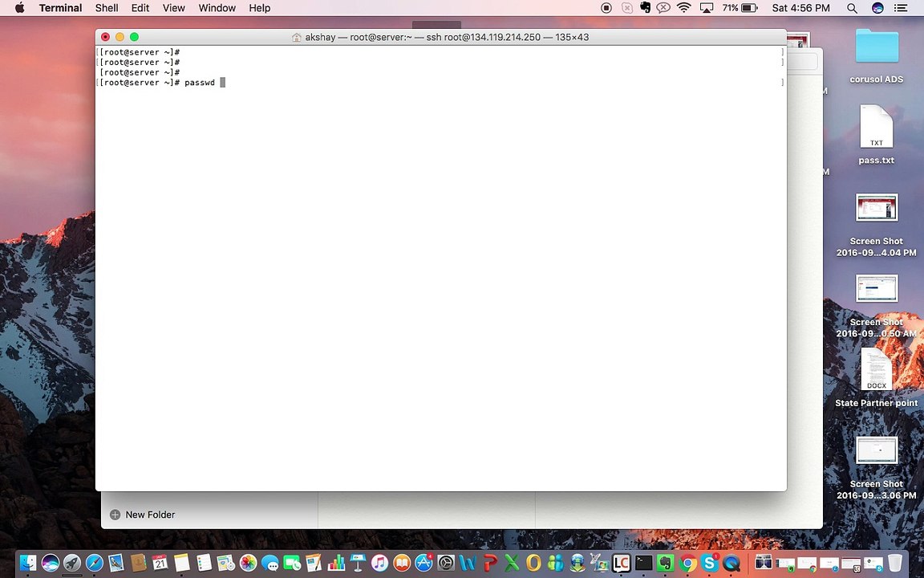Open Safari compass icon in Dock
The height and width of the screenshot is (578, 924).
95,563
